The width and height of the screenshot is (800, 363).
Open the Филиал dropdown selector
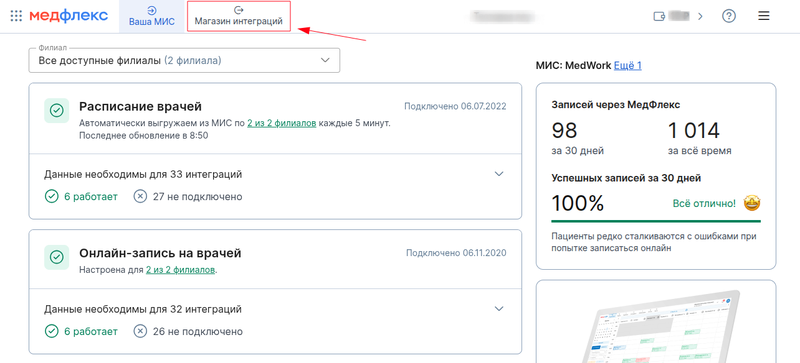point(184,60)
